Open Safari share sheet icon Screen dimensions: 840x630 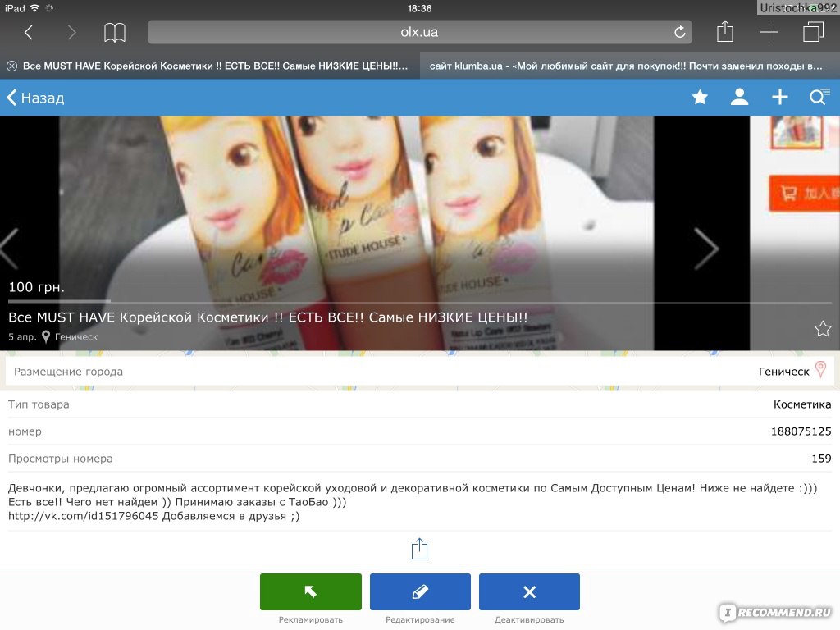click(725, 32)
